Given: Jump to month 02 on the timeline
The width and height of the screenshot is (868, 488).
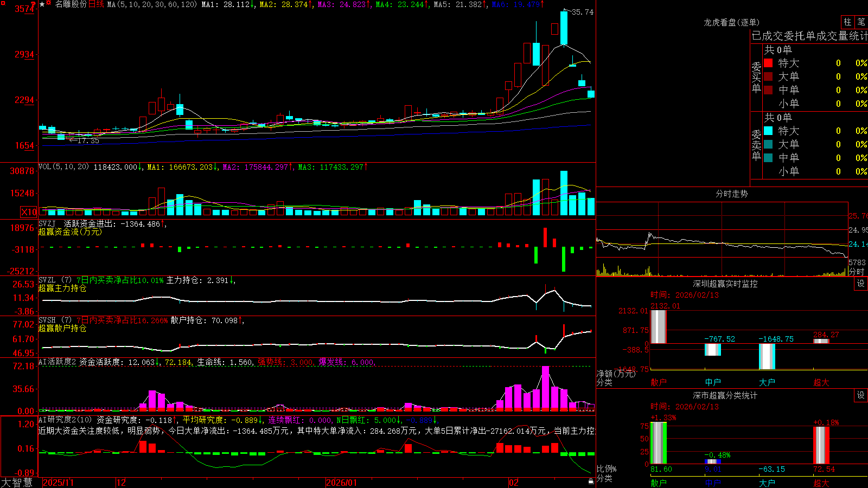Looking at the screenshot, I should tap(514, 483).
